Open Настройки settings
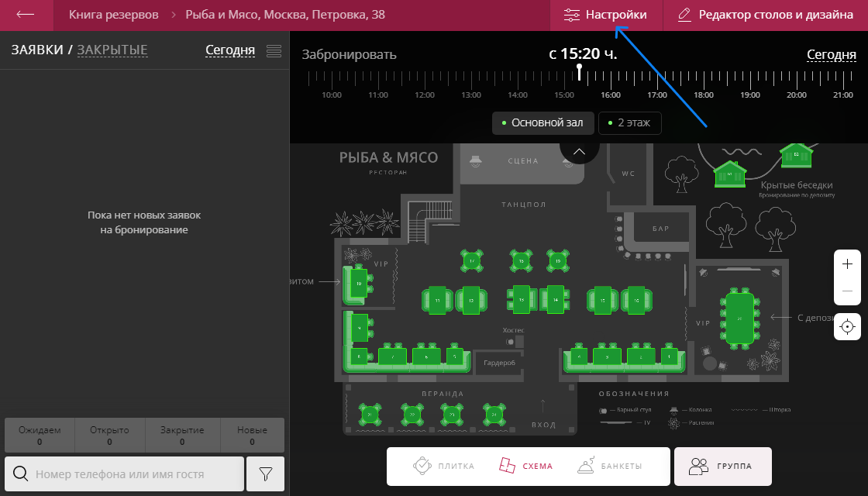 coord(606,15)
